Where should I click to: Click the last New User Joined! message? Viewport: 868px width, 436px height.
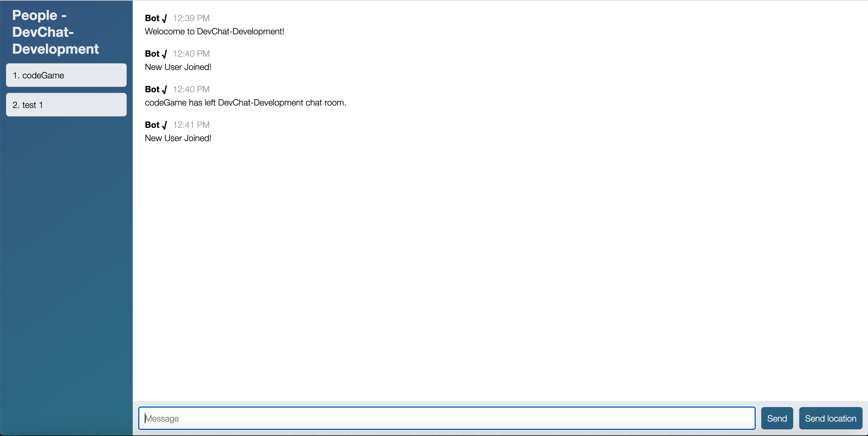pos(178,138)
